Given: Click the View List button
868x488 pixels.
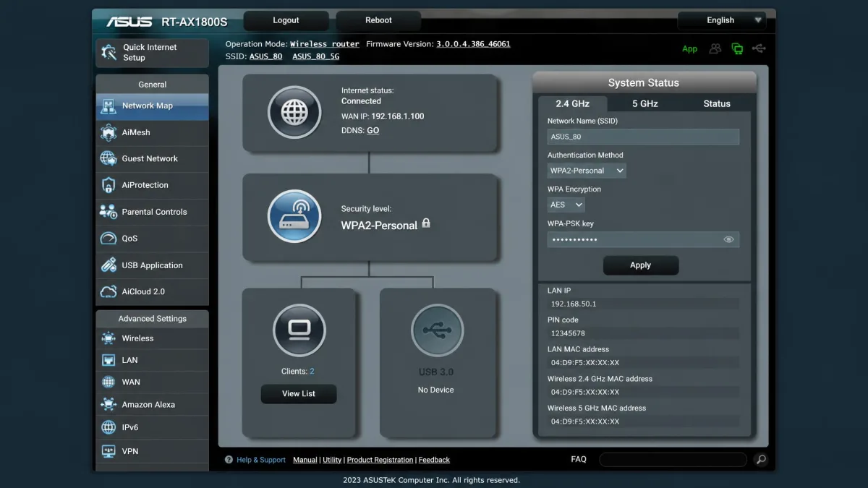Looking at the screenshot, I should tap(299, 394).
